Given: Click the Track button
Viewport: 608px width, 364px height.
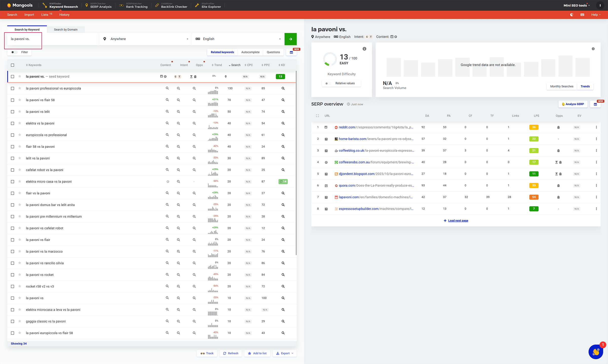Looking at the screenshot, I should coord(207,353).
